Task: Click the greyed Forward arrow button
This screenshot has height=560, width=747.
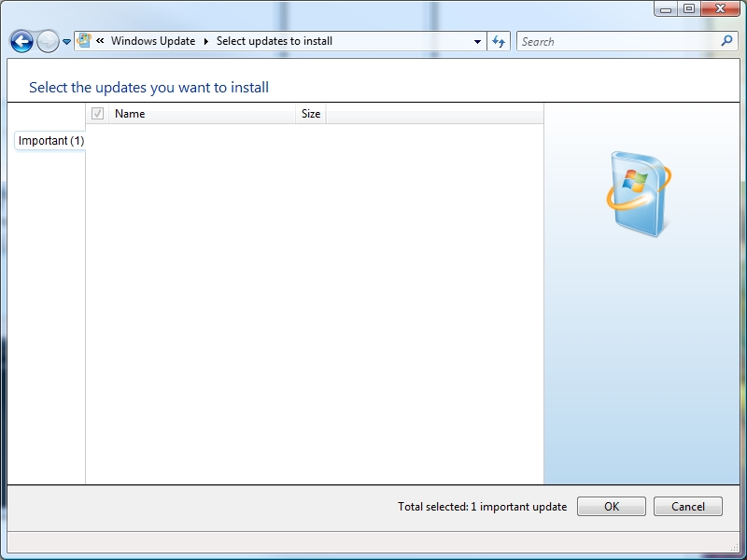Action: 48,41
